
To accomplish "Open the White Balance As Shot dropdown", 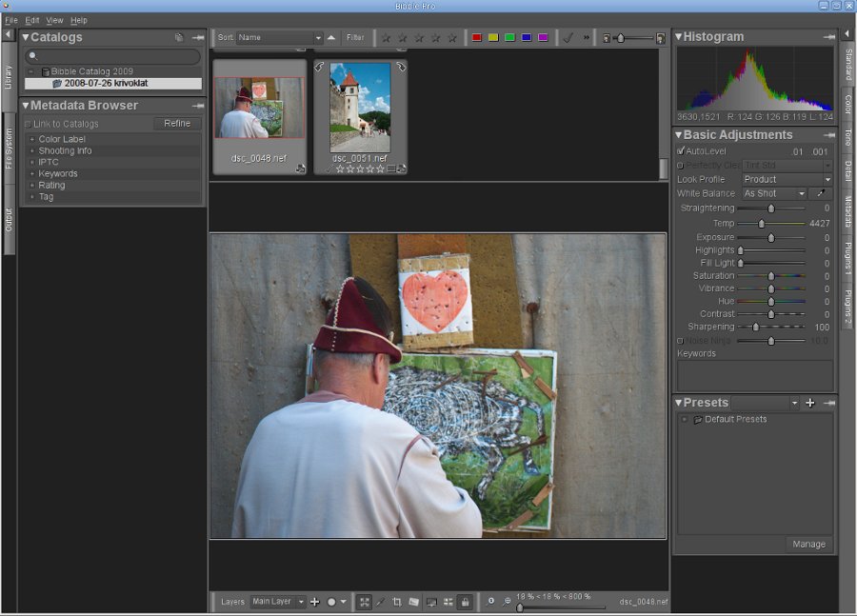I will click(774, 193).
